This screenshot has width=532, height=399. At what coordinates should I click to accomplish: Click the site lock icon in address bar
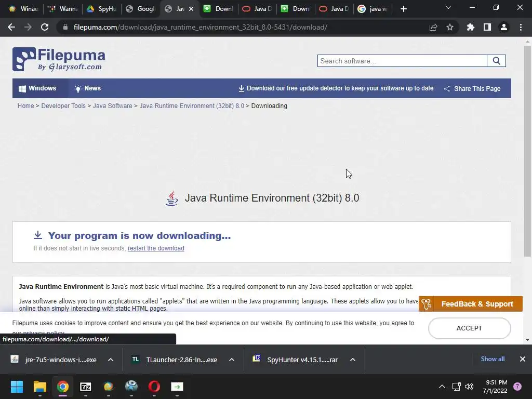[x=65, y=27]
